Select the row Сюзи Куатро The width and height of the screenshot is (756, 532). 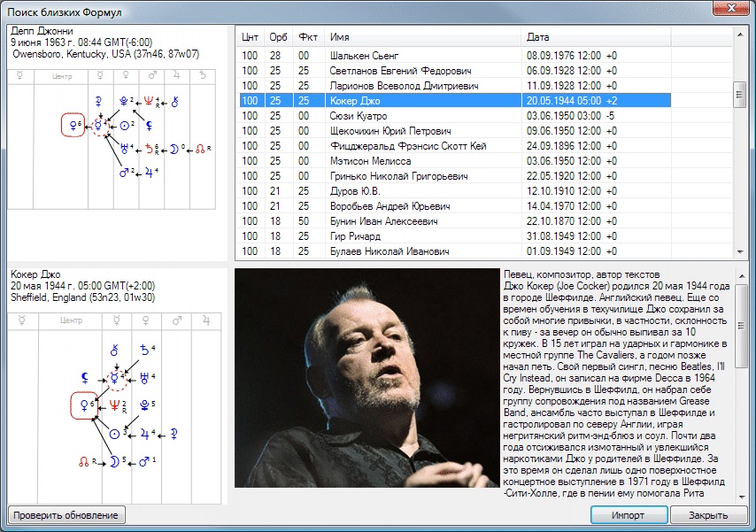pos(453,116)
